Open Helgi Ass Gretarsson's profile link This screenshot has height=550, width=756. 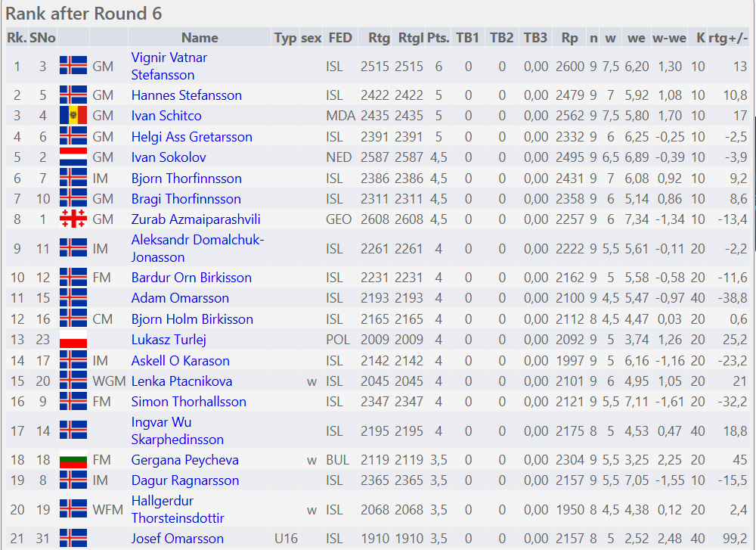point(191,137)
